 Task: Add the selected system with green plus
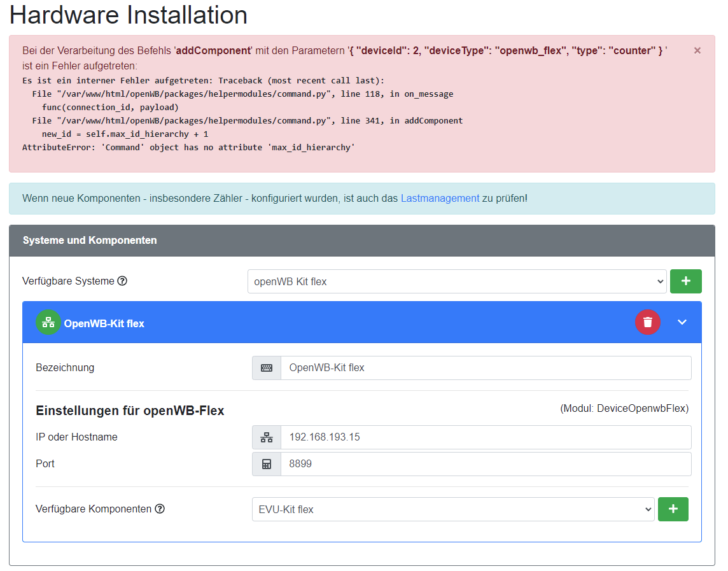(x=685, y=281)
